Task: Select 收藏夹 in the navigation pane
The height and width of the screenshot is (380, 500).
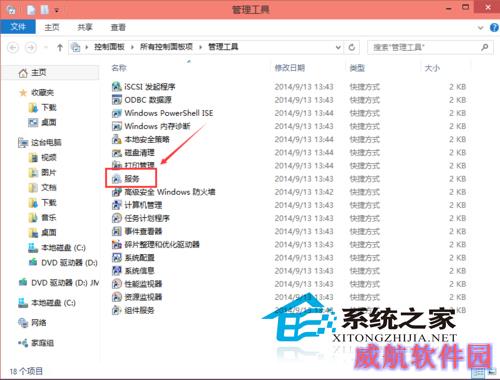Action: pyautogui.click(x=42, y=92)
